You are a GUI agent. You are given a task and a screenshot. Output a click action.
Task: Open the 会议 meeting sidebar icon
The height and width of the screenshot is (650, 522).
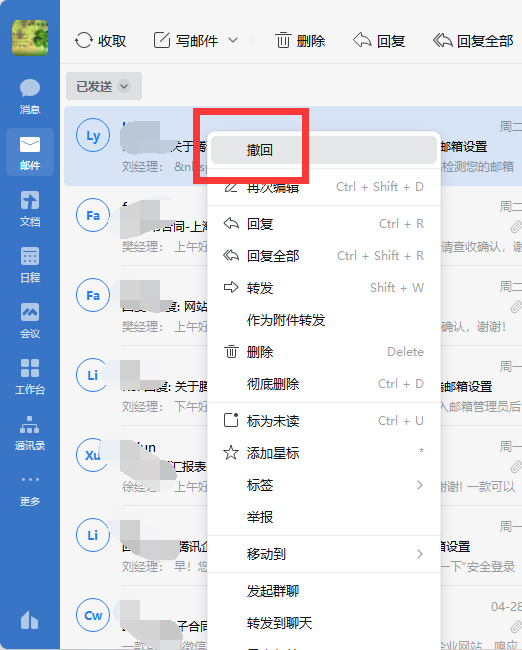(30, 320)
